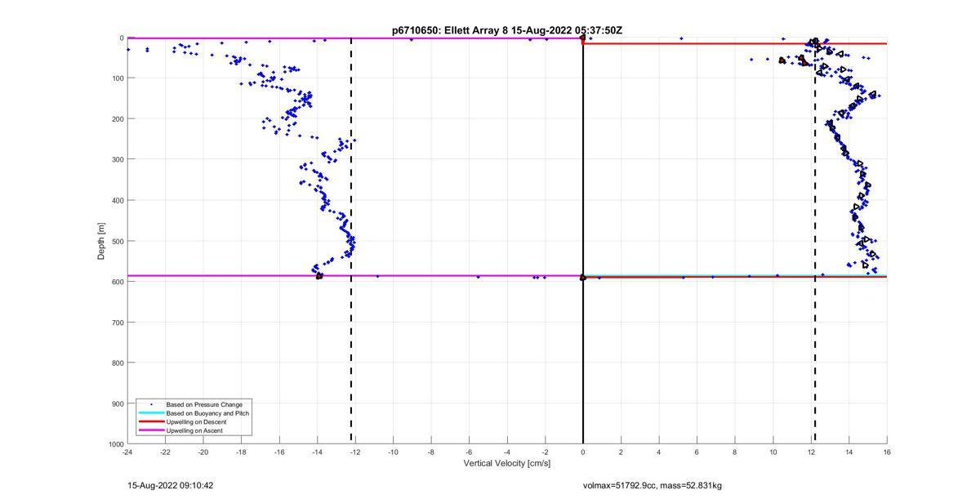This screenshot has width=980, height=499.
Task: Click the "16" velocity tick label
Action: coord(887,452)
